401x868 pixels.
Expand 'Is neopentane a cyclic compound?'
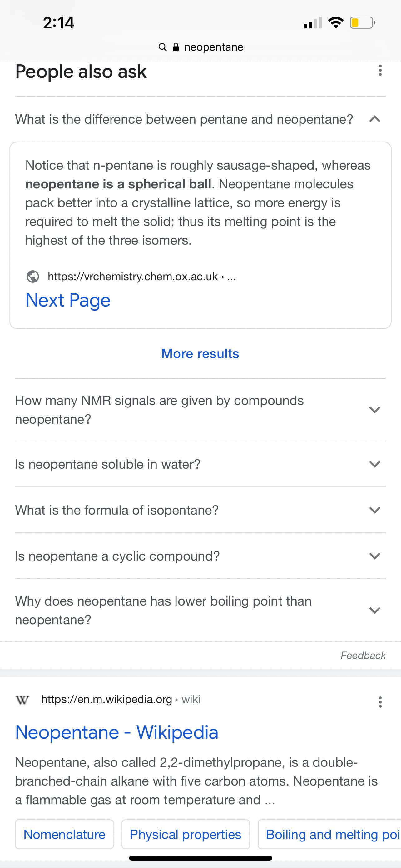(200, 556)
